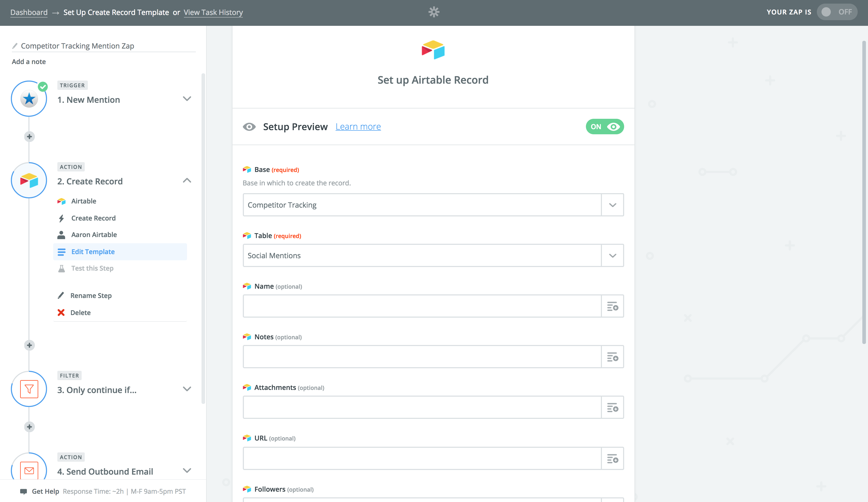Open Learn more link
The width and height of the screenshot is (868, 502).
pos(358,127)
